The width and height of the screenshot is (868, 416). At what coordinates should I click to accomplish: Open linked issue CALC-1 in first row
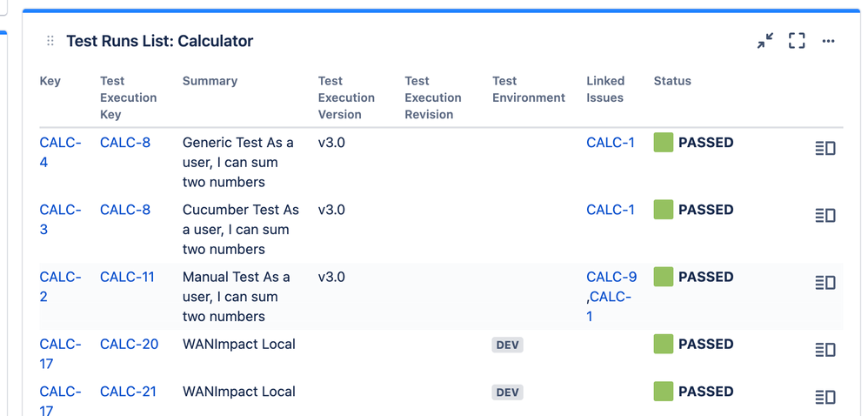pos(611,143)
